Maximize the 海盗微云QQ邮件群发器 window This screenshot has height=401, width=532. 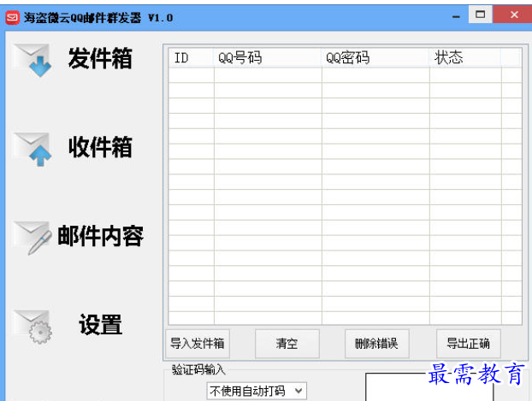pyautogui.click(x=480, y=15)
